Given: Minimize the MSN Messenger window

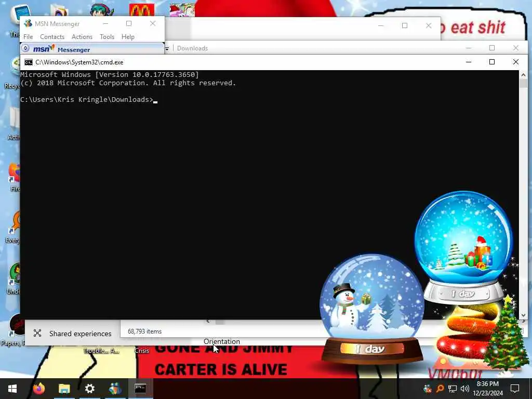Looking at the screenshot, I should pyautogui.click(x=105, y=23).
